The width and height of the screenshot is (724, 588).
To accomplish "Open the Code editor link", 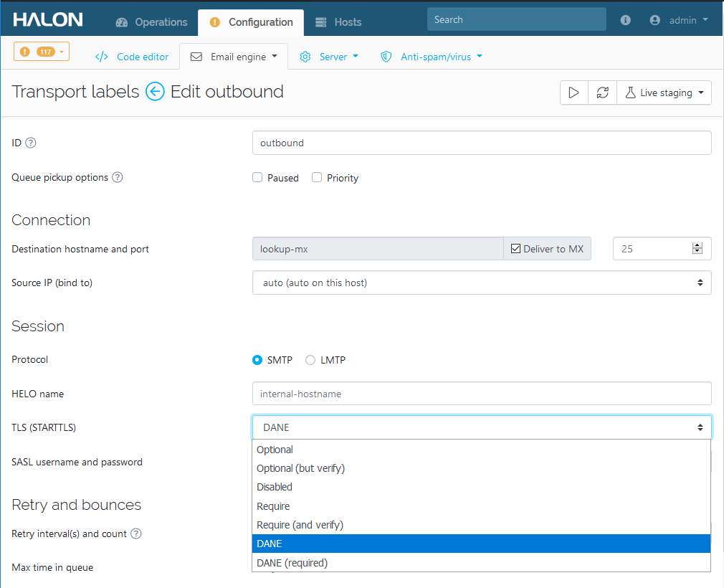I will click(x=132, y=57).
